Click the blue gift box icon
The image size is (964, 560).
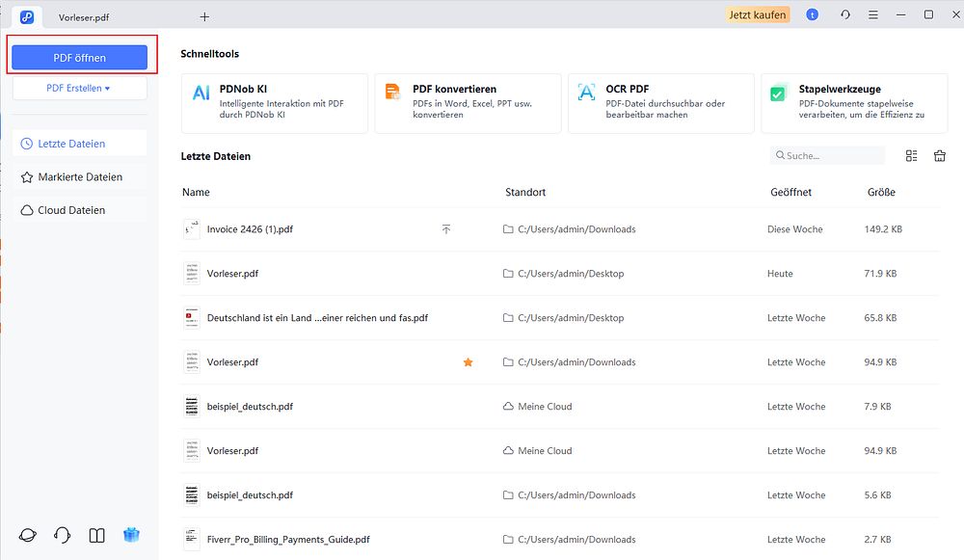pyautogui.click(x=131, y=535)
